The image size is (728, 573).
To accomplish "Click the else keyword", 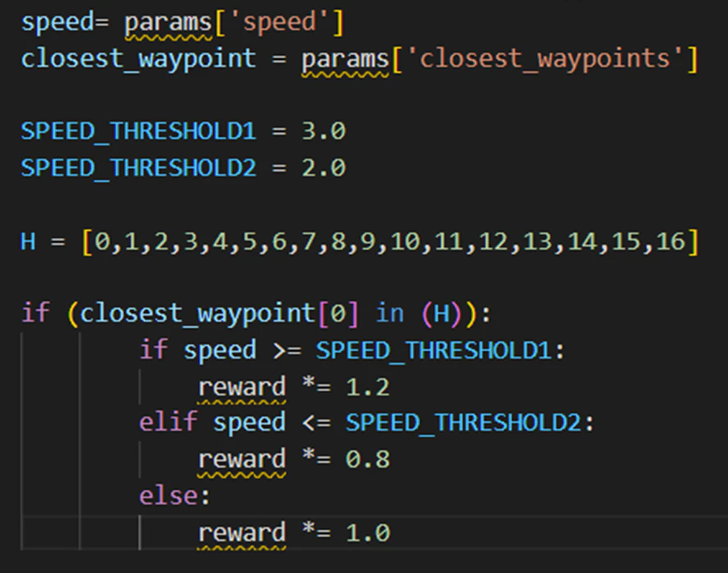I will click(168, 496).
